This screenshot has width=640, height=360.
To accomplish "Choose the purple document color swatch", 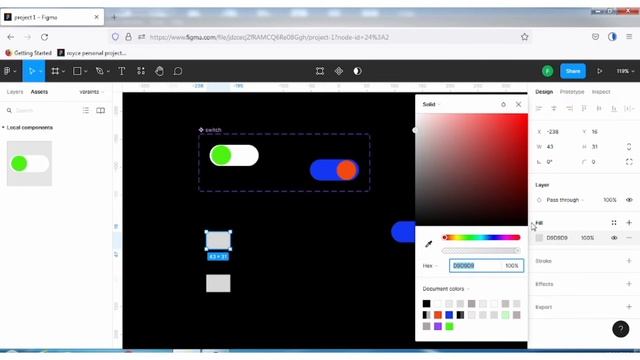I will [438, 326].
